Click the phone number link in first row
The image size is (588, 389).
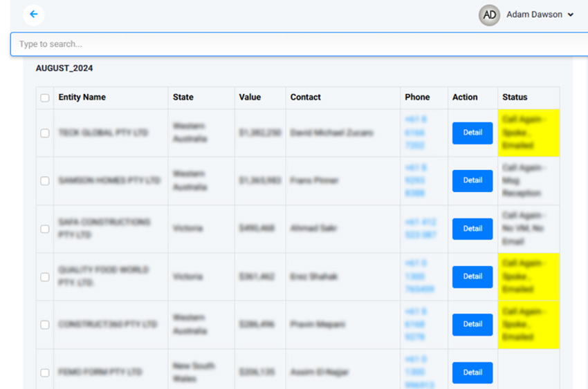click(415, 133)
